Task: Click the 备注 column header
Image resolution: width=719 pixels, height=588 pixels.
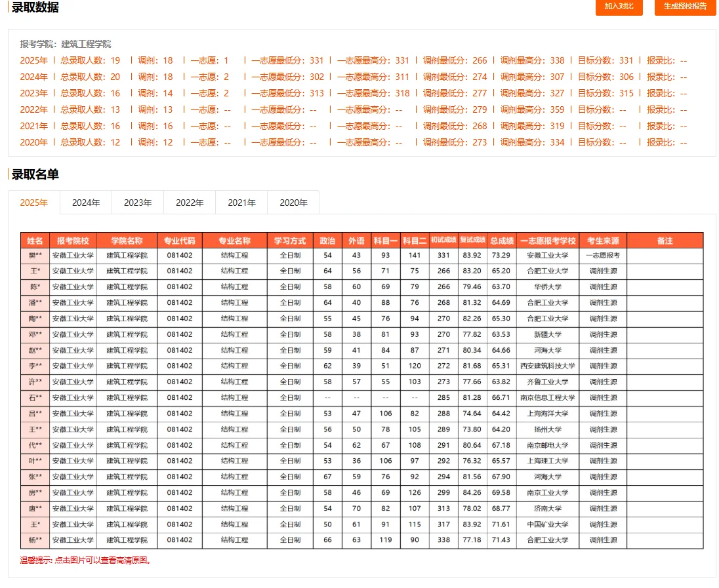Action: pos(665,241)
